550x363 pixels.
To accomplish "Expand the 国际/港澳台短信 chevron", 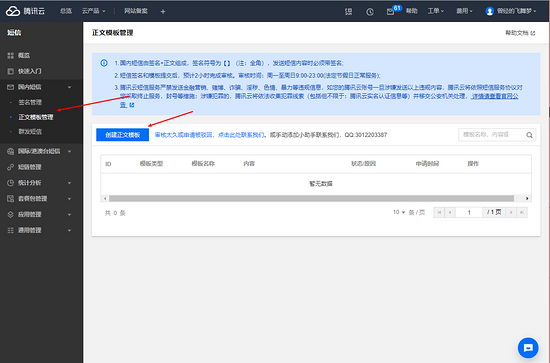I will point(69,152).
